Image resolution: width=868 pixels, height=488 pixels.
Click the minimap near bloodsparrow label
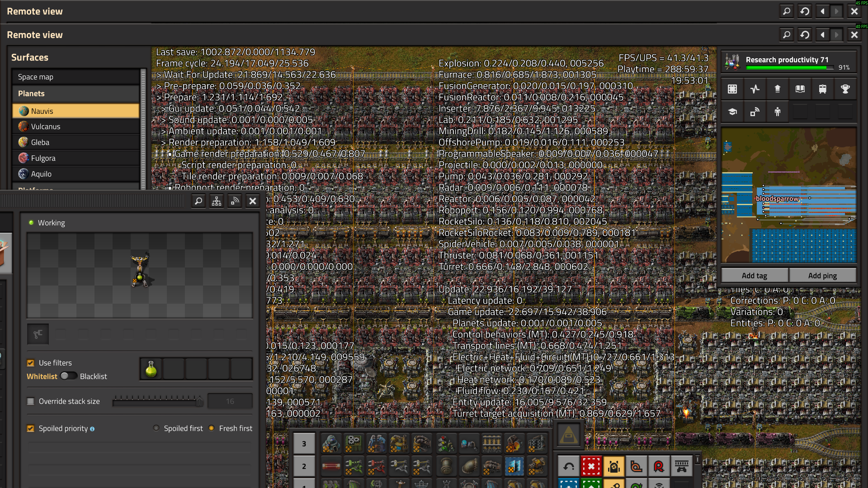788,195
